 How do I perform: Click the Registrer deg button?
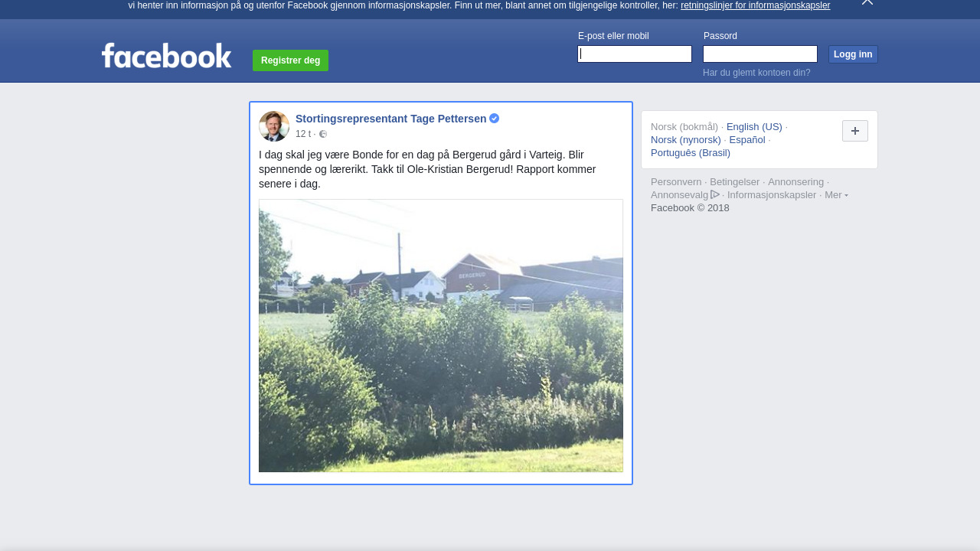290,60
